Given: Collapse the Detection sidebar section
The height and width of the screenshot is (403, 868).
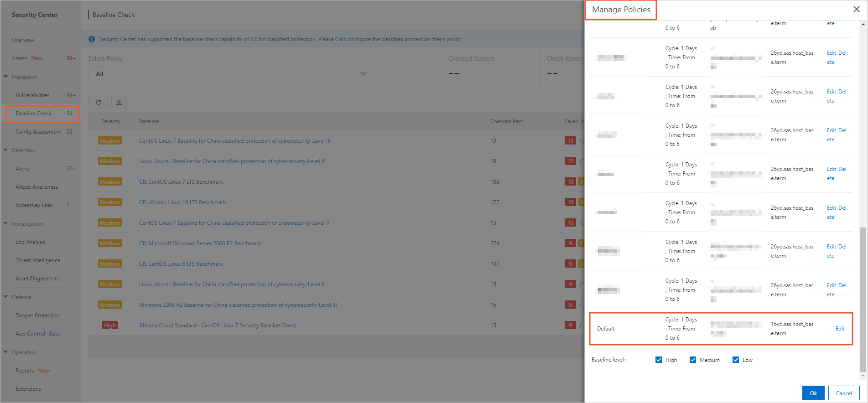Looking at the screenshot, I should click(x=6, y=150).
